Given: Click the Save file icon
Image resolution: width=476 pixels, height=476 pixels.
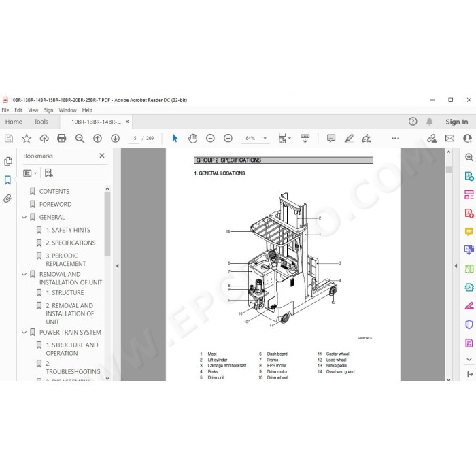Looking at the screenshot, I should point(9,139).
